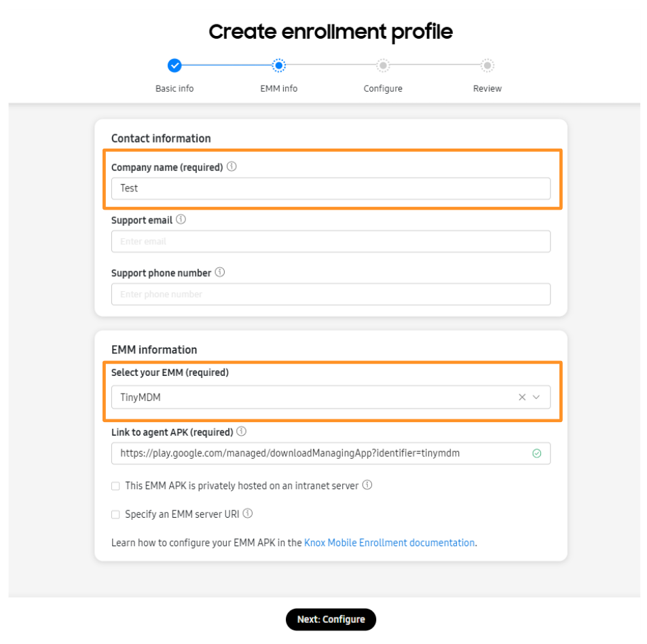Click the info icon next to EMM server URI
647x644 pixels.
[248, 514]
